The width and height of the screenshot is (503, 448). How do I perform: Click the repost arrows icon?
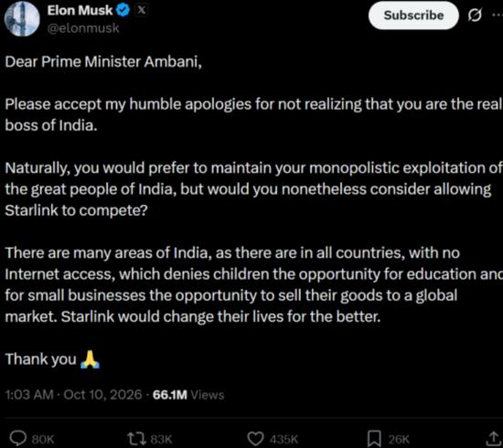tap(137, 438)
